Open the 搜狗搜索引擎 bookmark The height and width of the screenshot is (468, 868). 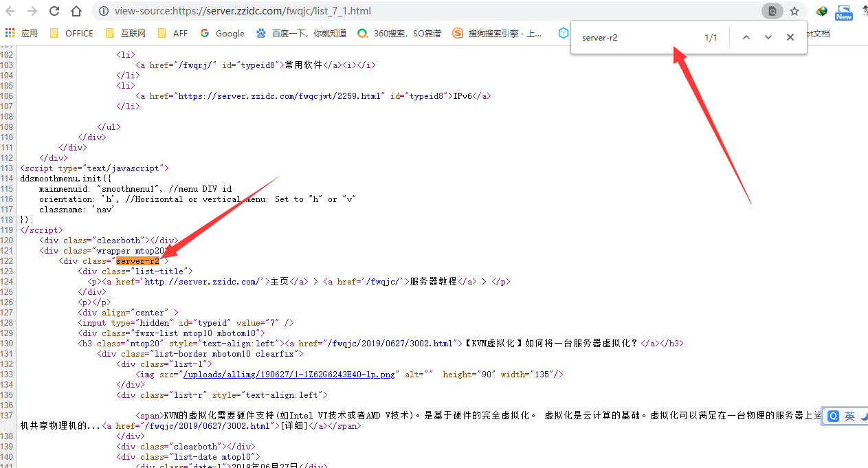click(497, 33)
